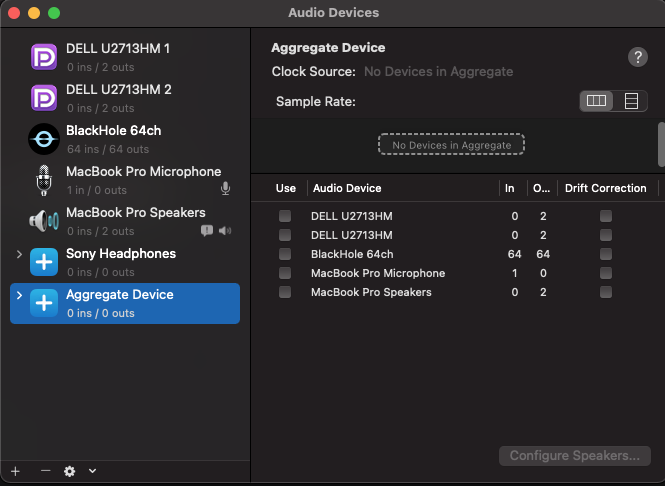The height and width of the screenshot is (486, 665).
Task: Click the right panel vertical scrollbar
Action: (x=661, y=145)
